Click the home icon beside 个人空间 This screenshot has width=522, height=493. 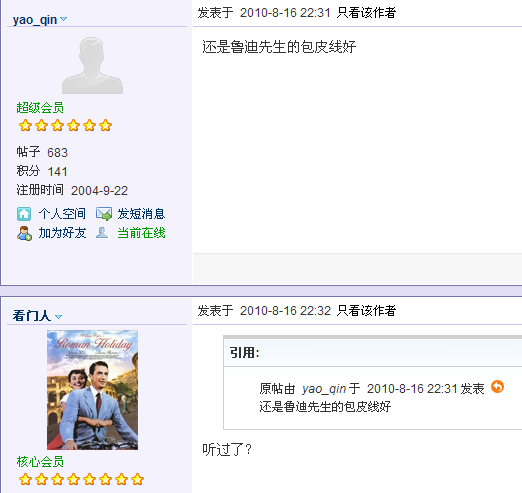(24, 214)
